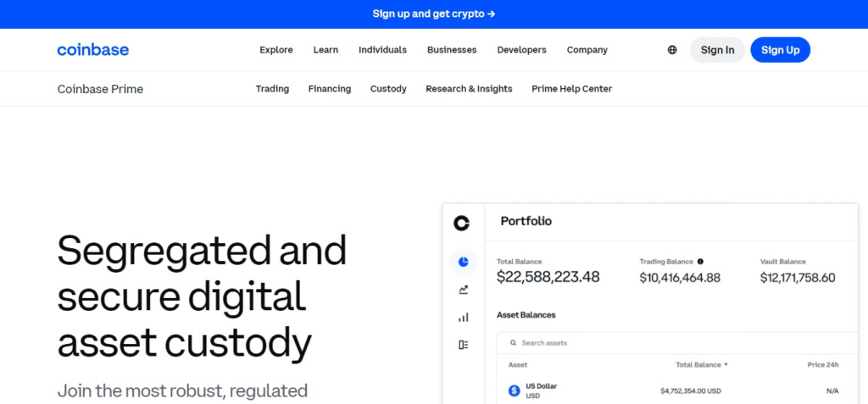Open the Developers menu

521,50
